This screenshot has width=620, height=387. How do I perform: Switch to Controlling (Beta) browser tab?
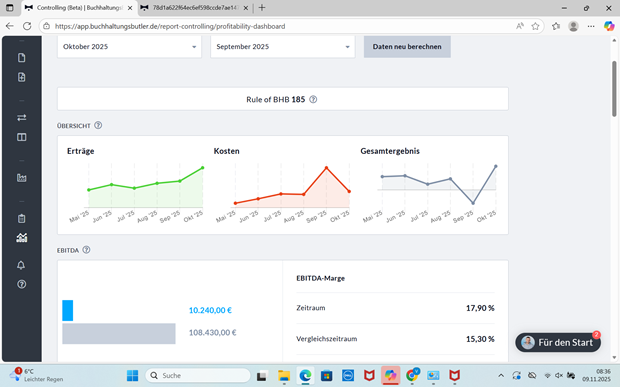[x=80, y=8]
